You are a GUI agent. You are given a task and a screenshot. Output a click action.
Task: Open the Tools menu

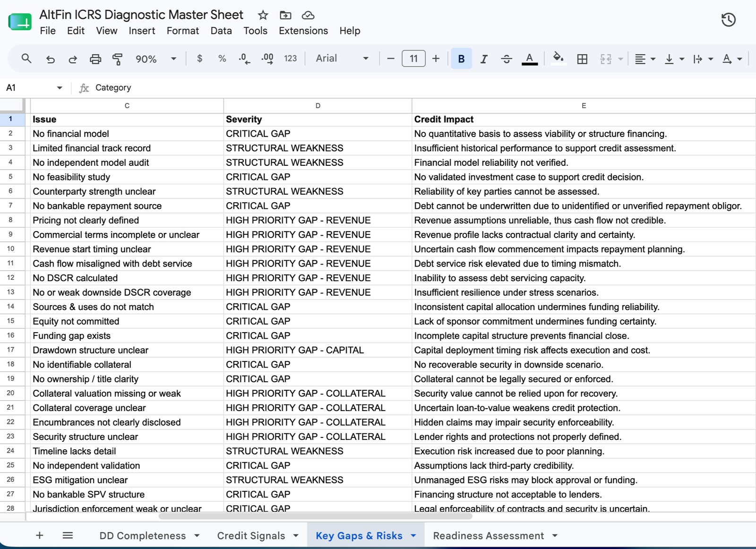click(x=255, y=31)
